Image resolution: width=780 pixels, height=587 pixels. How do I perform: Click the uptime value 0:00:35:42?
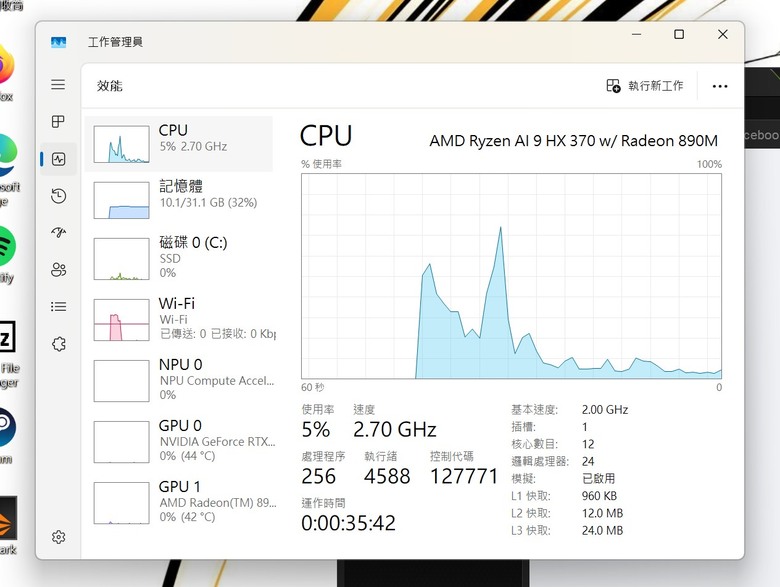point(348,523)
